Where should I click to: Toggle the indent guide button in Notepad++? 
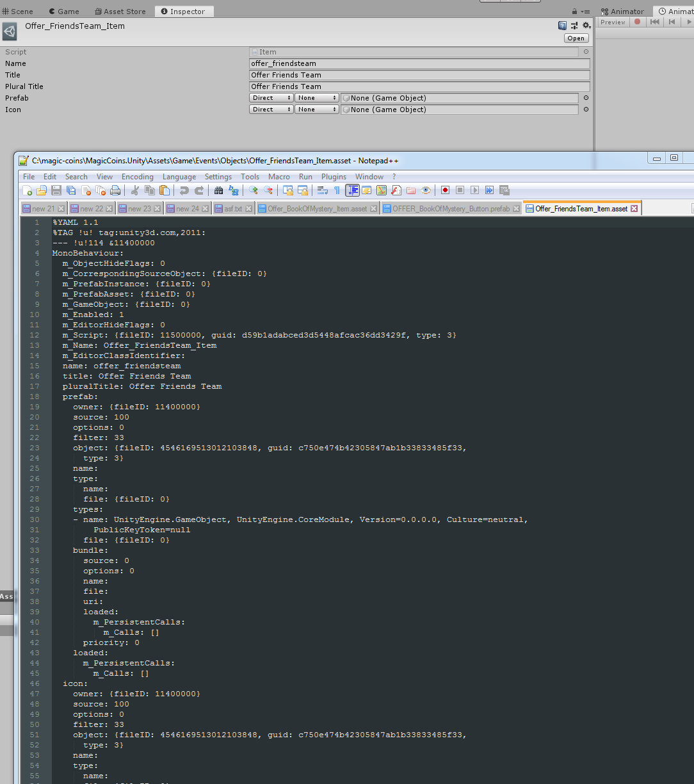coord(352,190)
